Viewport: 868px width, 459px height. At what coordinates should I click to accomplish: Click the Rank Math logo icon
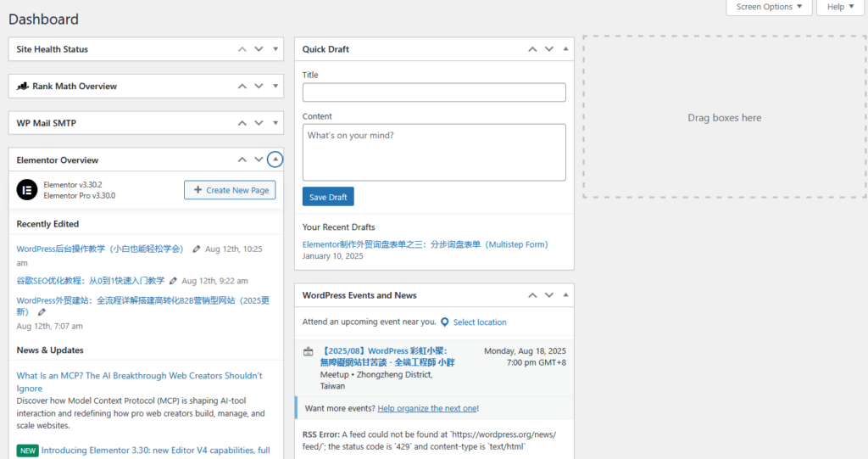pyautogui.click(x=23, y=86)
